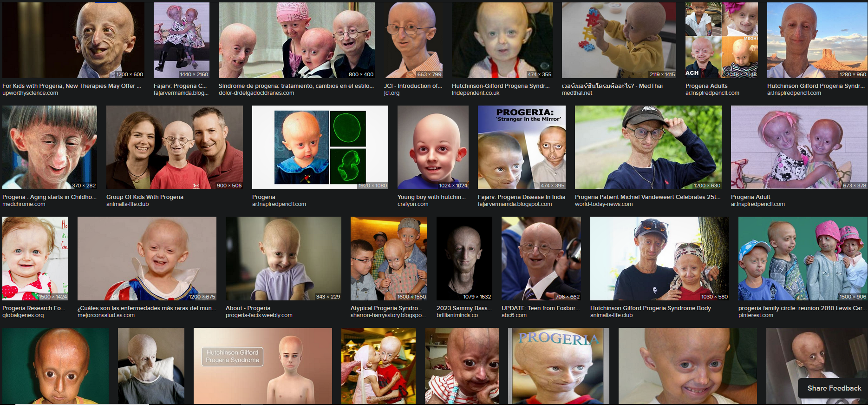
Task: Open the independent.co.uk source link
Action: [476, 93]
